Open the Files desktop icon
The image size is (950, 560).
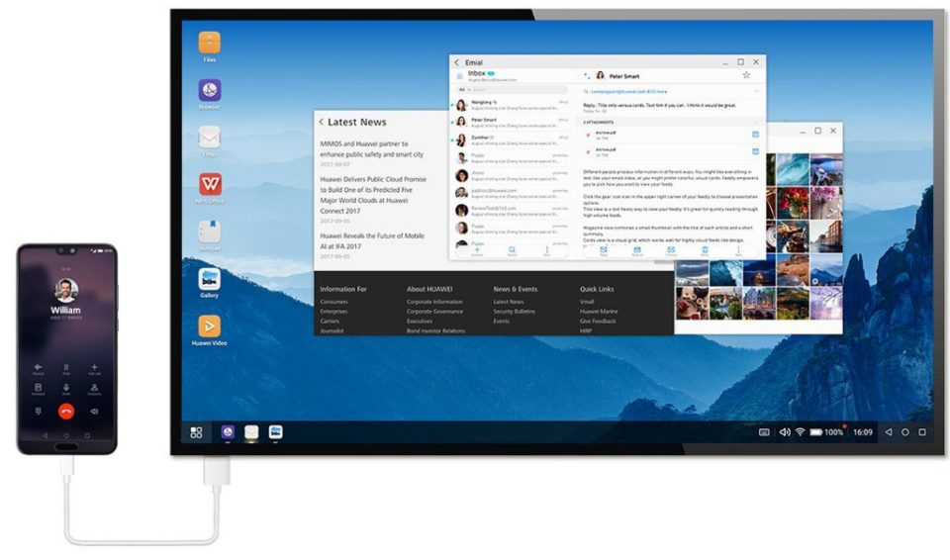(x=209, y=44)
